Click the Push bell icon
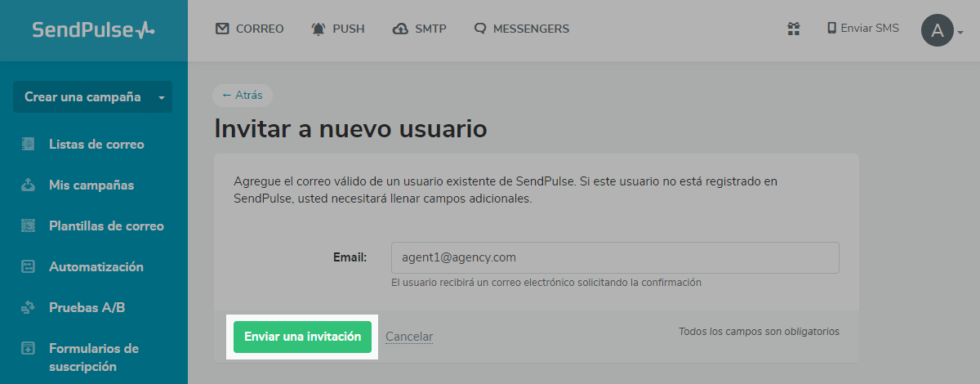The width and height of the screenshot is (980, 384). 318,29
